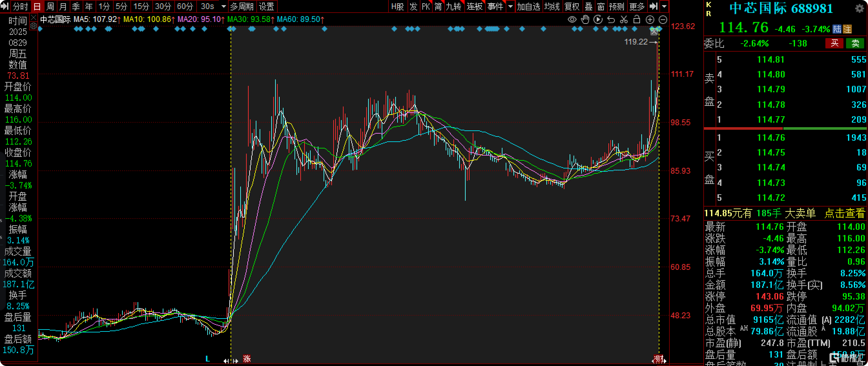Close the left data panel with X
Viewport: 868px width, 366px height.
point(33,17)
